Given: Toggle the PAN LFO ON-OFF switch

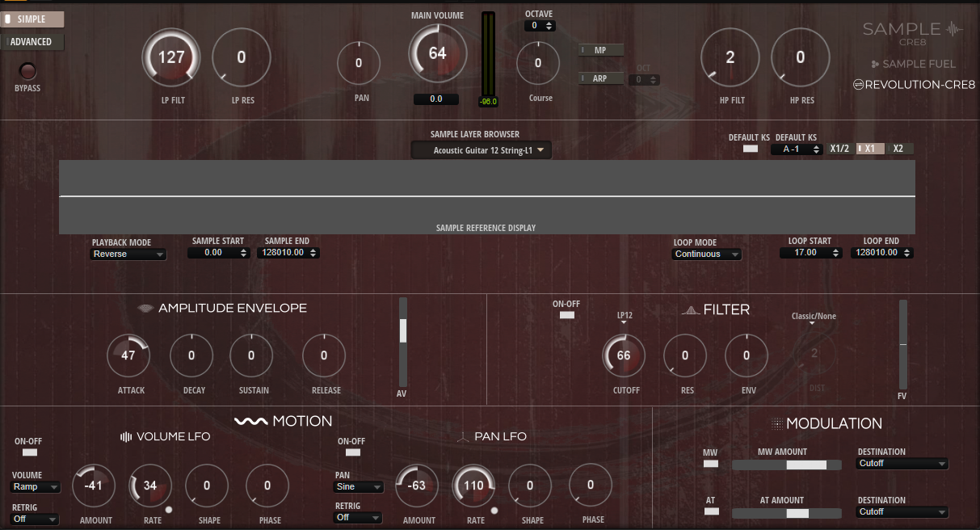Looking at the screenshot, I should pyautogui.click(x=352, y=454).
